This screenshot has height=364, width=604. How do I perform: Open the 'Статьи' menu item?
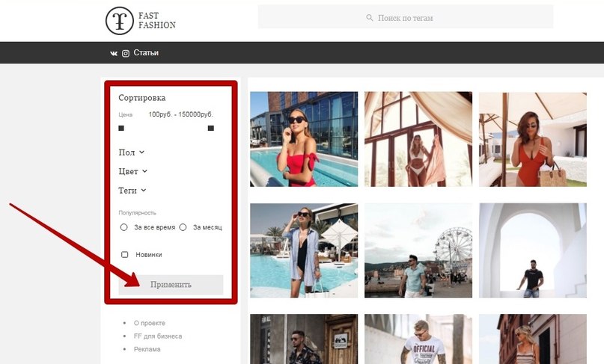[146, 53]
